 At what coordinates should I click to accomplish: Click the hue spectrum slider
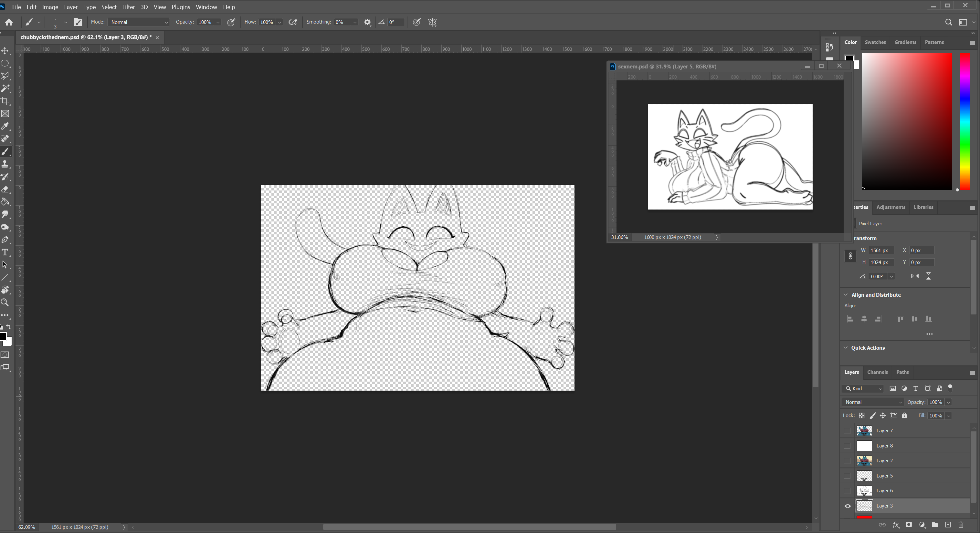click(965, 121)
